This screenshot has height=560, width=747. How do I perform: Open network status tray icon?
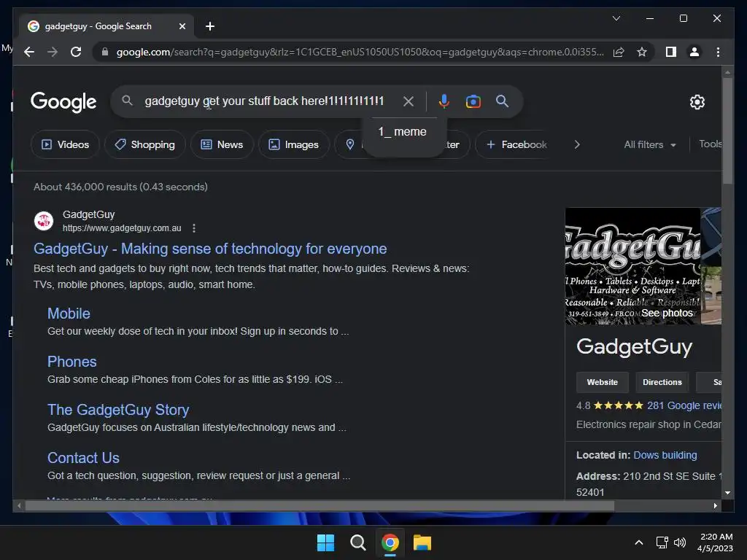pos(662,542)
